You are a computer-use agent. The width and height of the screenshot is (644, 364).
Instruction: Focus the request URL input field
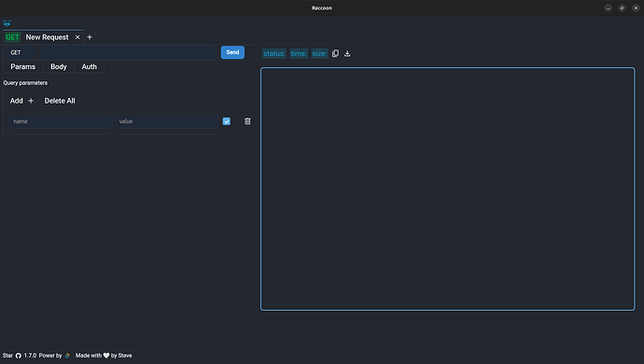click(x=128, y=52)
